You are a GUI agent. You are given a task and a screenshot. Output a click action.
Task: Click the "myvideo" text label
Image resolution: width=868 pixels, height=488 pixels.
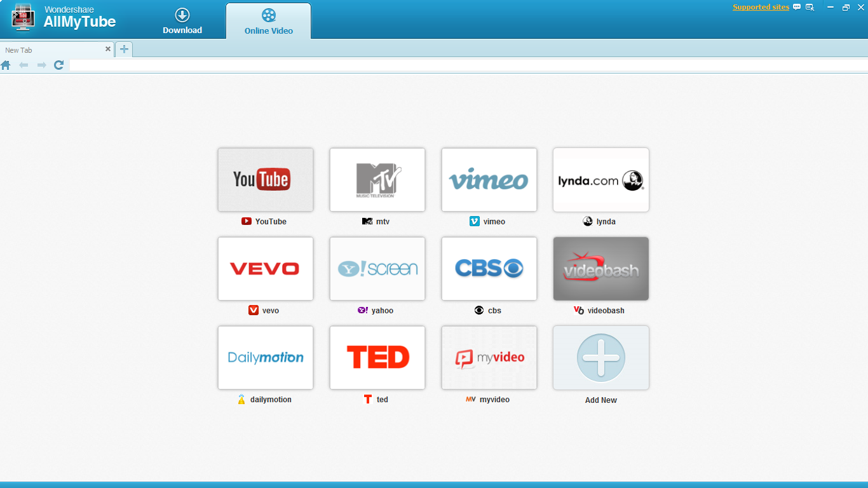click(494, 400)
